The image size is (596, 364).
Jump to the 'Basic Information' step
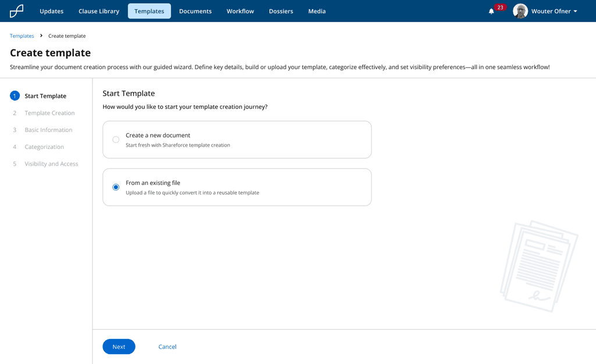(48, 130)
